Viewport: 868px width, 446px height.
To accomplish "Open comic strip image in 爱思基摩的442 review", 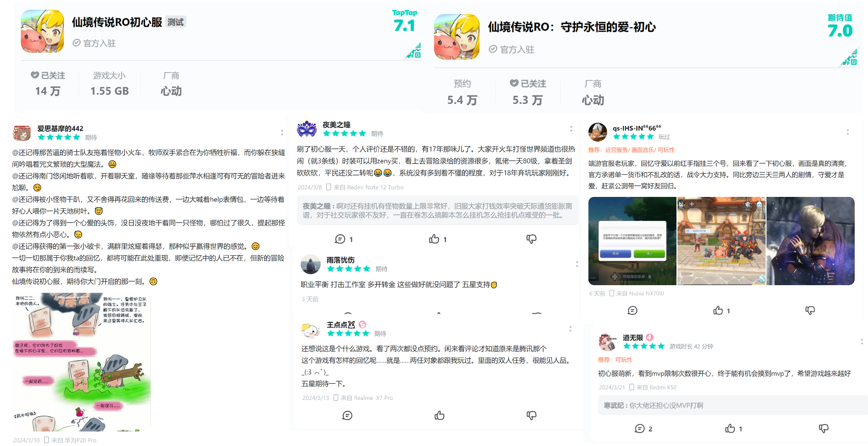I will 82,362.
